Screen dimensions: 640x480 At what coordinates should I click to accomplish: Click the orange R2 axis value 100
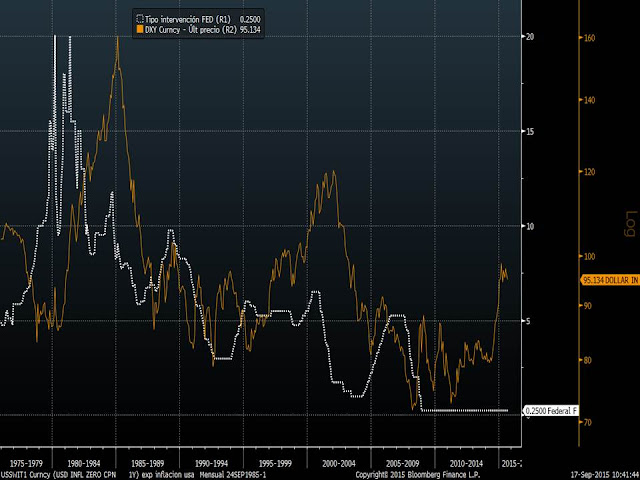[x=589, y=256]
